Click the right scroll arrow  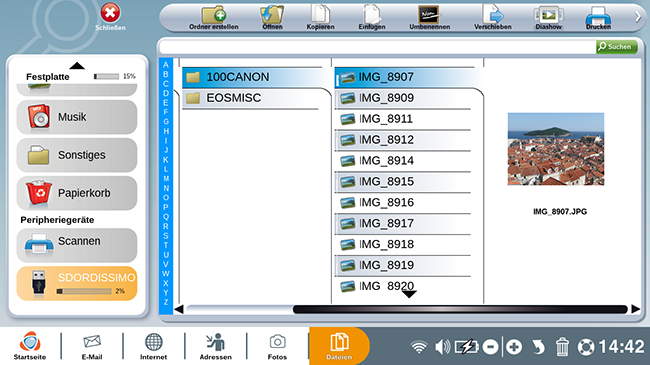[635, 309]
